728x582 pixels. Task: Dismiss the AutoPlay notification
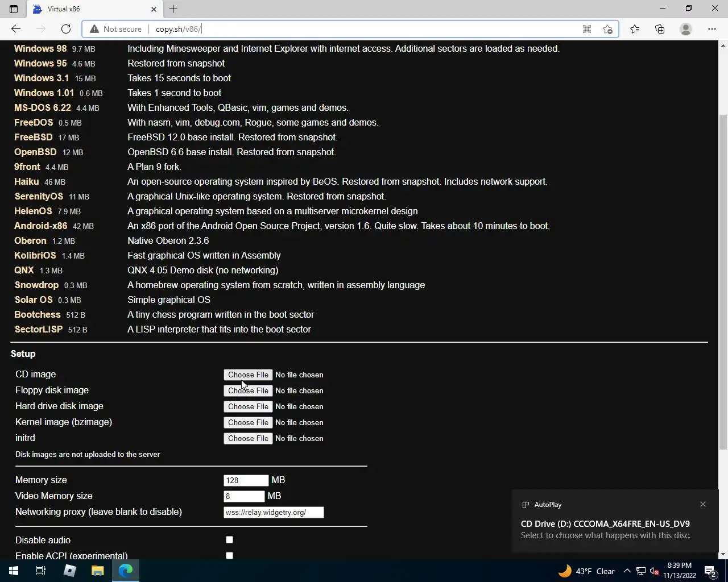[703, 504]
